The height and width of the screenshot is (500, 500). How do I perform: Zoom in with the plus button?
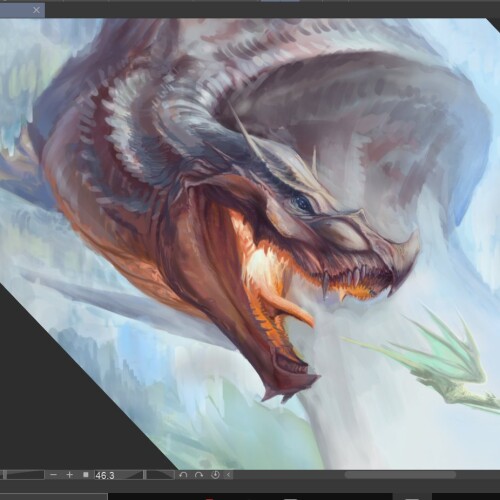[x=69, y=475]
